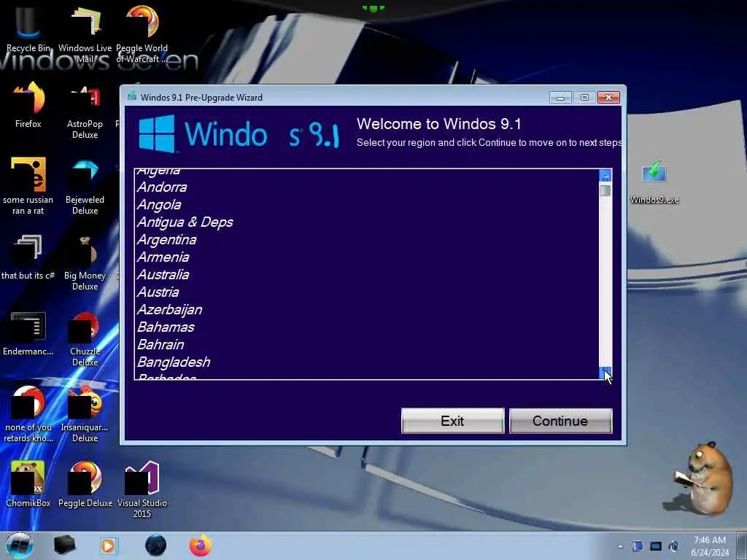Click the wizard title bar app icon
This screenshot has width=747, height=560.
click(132, 97)
